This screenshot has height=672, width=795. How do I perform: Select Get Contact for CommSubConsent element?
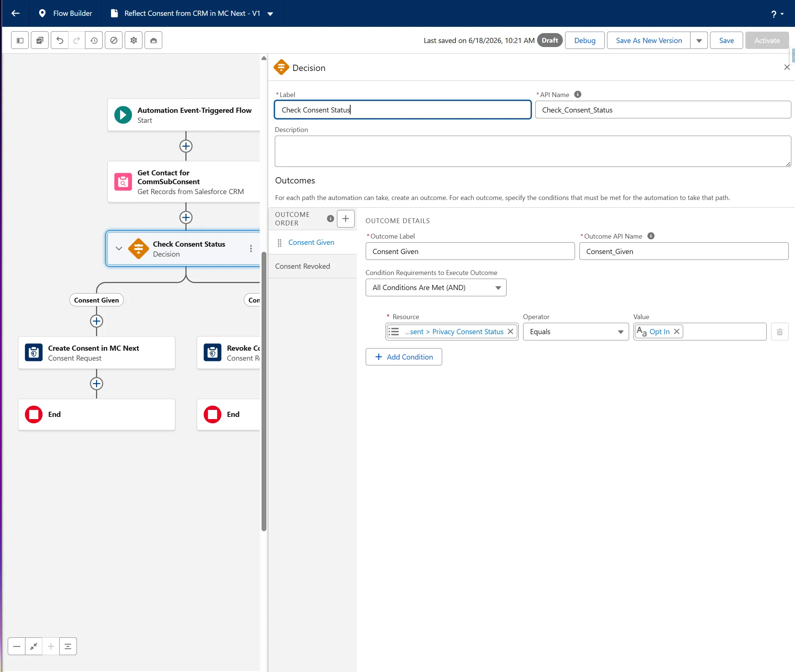[x=184, y=182]
